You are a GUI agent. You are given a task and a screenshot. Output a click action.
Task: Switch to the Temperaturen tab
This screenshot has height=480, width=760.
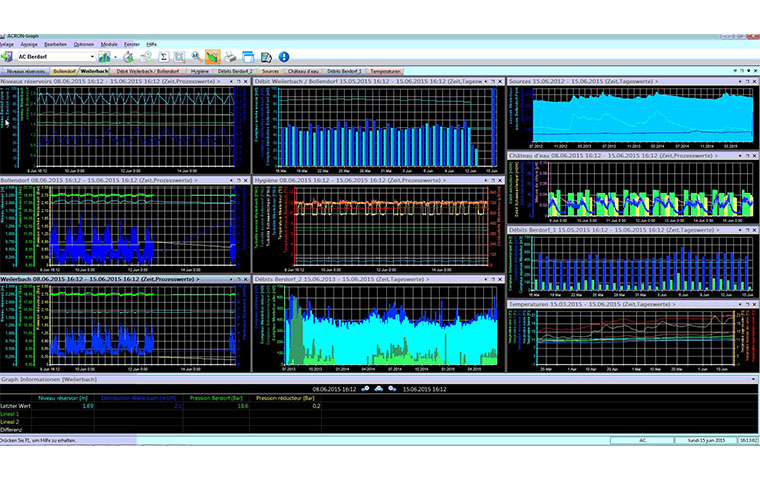click(x=385, y=71)
